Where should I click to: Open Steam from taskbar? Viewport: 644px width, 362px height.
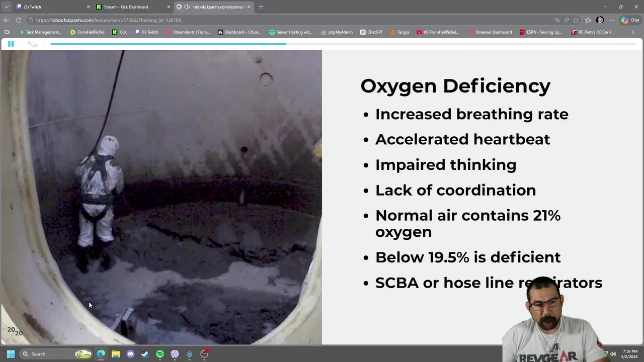145,354
